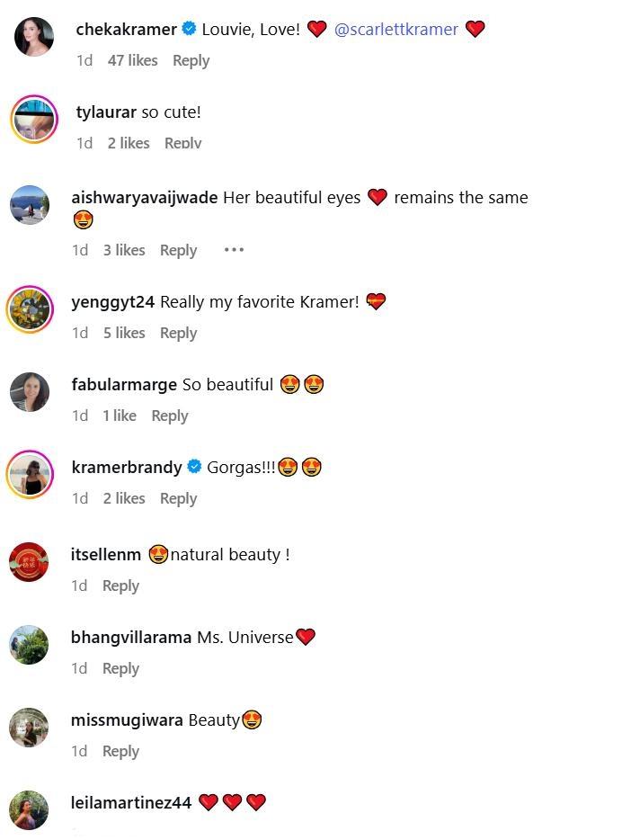Image resolution: width=622 pixels, height=840 pixels.
Task: Open aishwaryavaijwade's avatar
Action: pyautogui.click(x=30, y=205)
